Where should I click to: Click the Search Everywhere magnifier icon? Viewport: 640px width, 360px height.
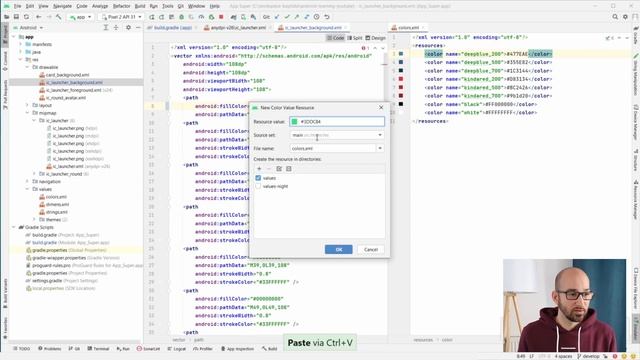(x=615, y=17)
